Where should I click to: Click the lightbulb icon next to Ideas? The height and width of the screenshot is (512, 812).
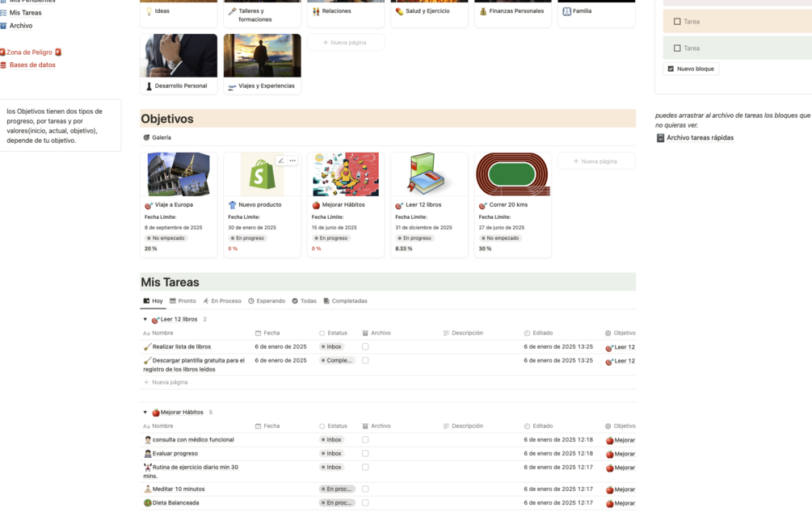click(x=149, y=11)
